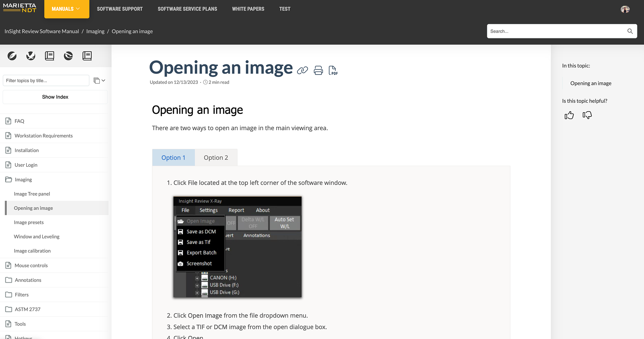Open the eagle manual icon
This screenshot has height=339, width=644.
pos(31,56)
